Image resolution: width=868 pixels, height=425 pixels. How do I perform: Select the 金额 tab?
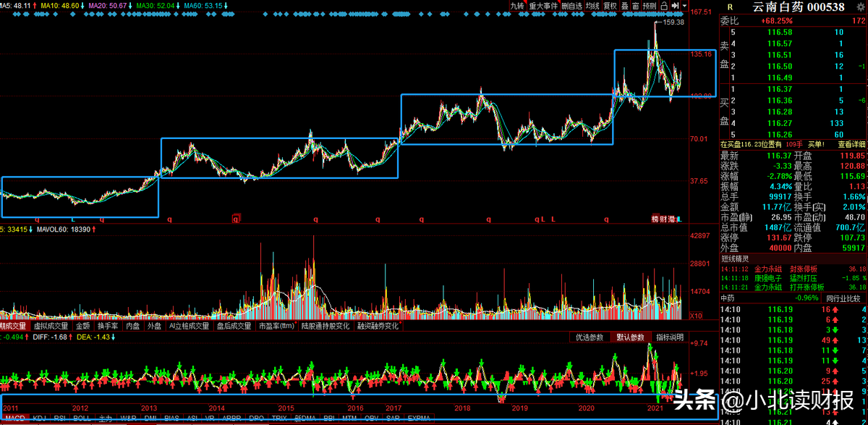(82, 327)
